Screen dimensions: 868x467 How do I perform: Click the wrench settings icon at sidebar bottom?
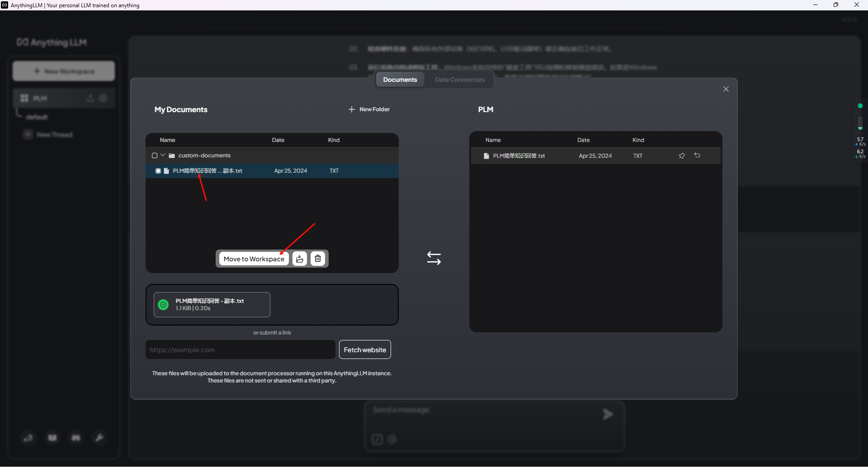click(99, 438)
